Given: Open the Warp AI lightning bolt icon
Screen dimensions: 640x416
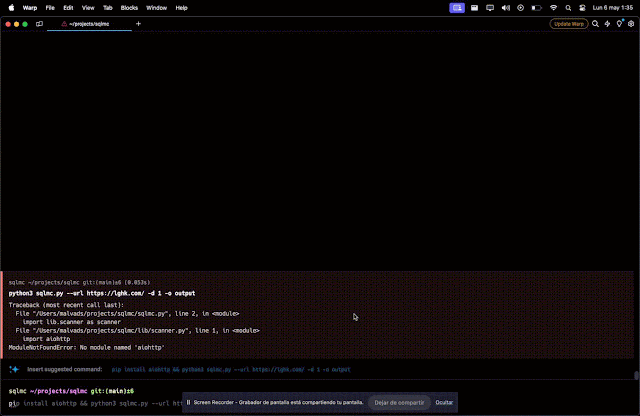Looking at the screenshot, I should click(608, 23).
